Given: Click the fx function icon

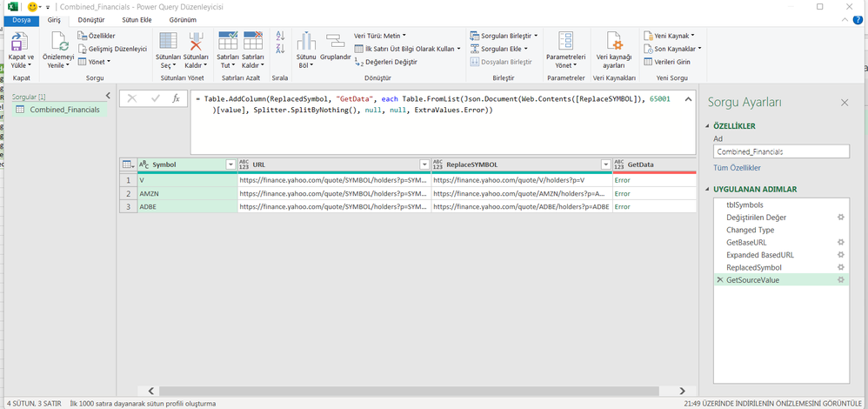Looking at the screenshot, I should click(x=176, y=98).
